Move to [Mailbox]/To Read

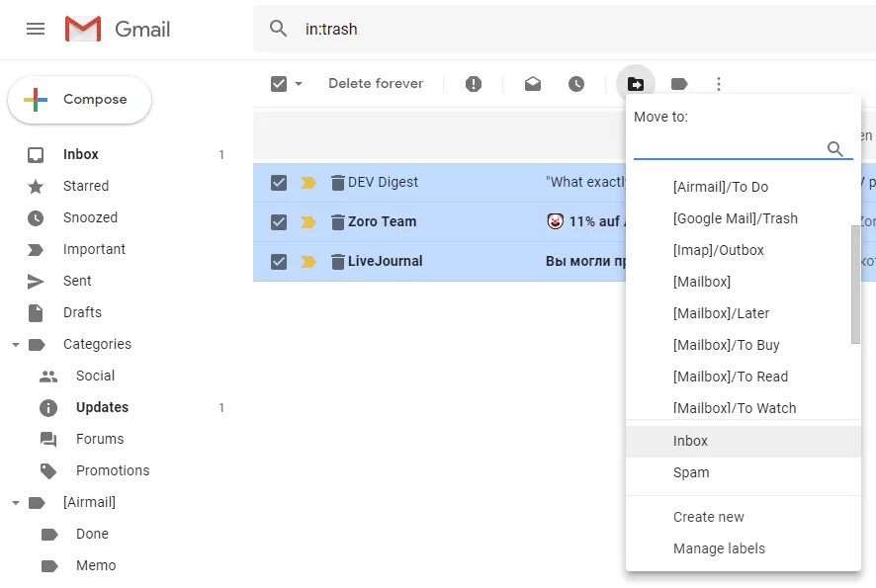click(744, 377)
